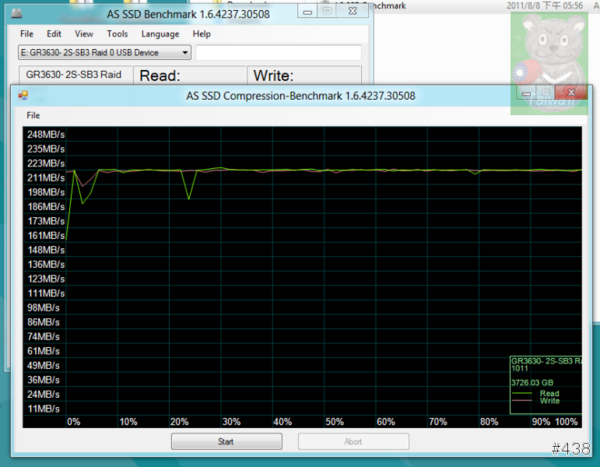The width and height of the screenshot is (600, 467).
Task: Click the Write legend entry in graph
Action: (x=549, y=401)
